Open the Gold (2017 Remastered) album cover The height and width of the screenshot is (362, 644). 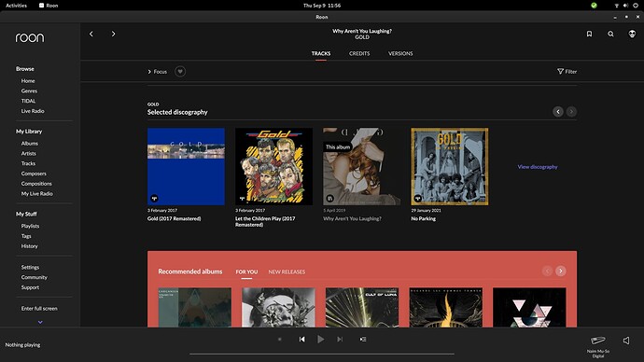186,166
